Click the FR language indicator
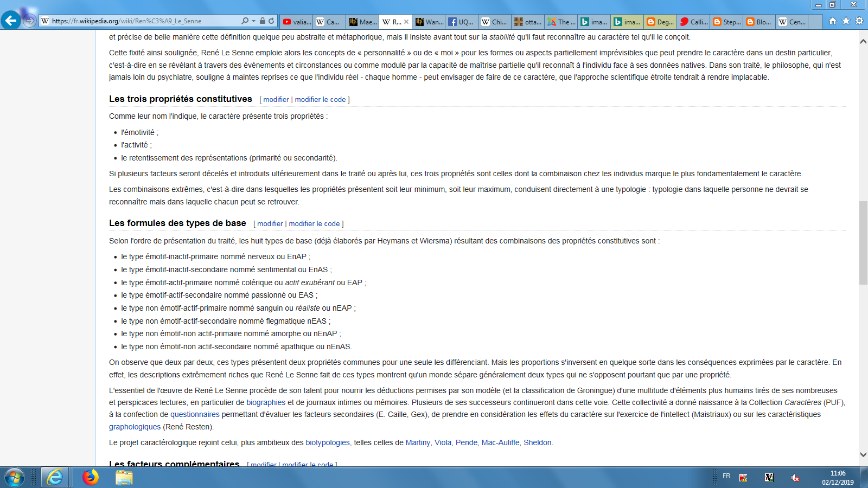 [726, 476]
